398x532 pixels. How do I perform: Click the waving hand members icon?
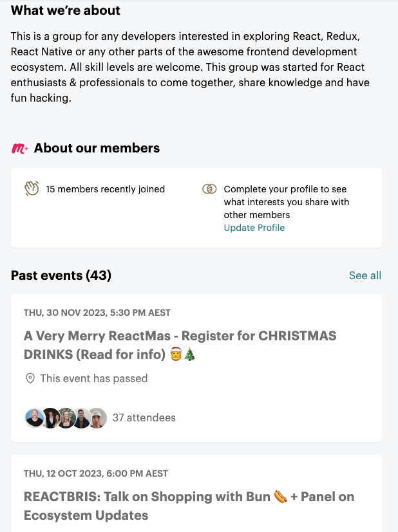pyautogui.click(x=32, y=188)
